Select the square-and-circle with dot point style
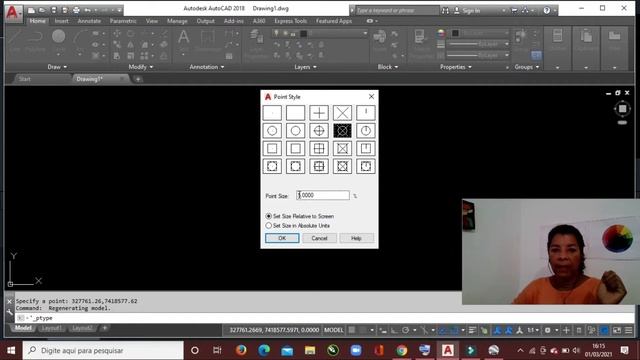Viewport: 640px width, 360px height. tap(272, 166)
